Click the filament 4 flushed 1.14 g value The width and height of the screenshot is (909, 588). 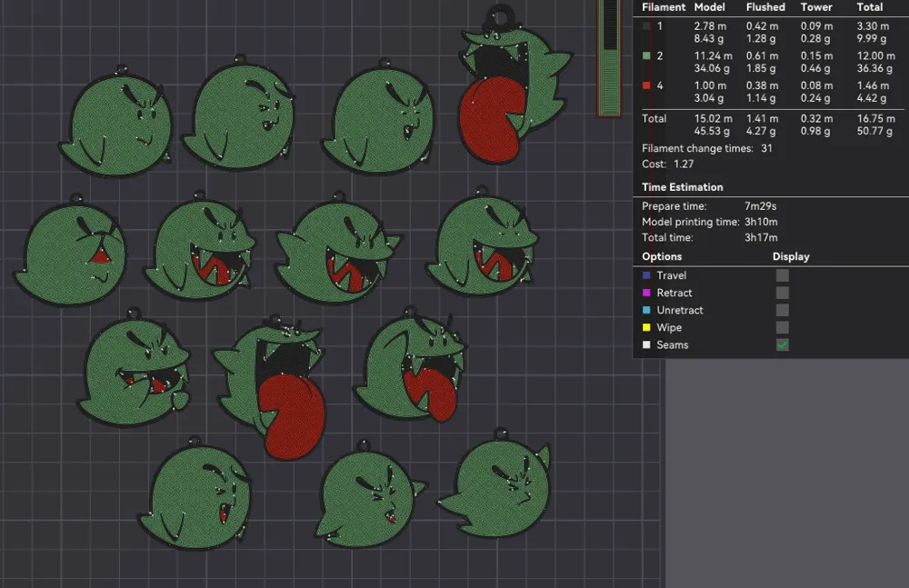coord(761,98)
